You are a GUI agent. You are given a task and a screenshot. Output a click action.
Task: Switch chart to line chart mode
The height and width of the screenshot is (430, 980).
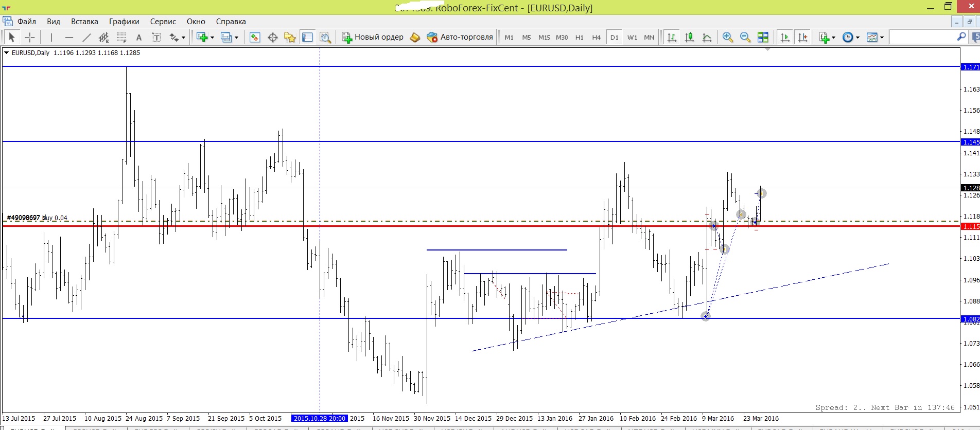coord(707,37)
